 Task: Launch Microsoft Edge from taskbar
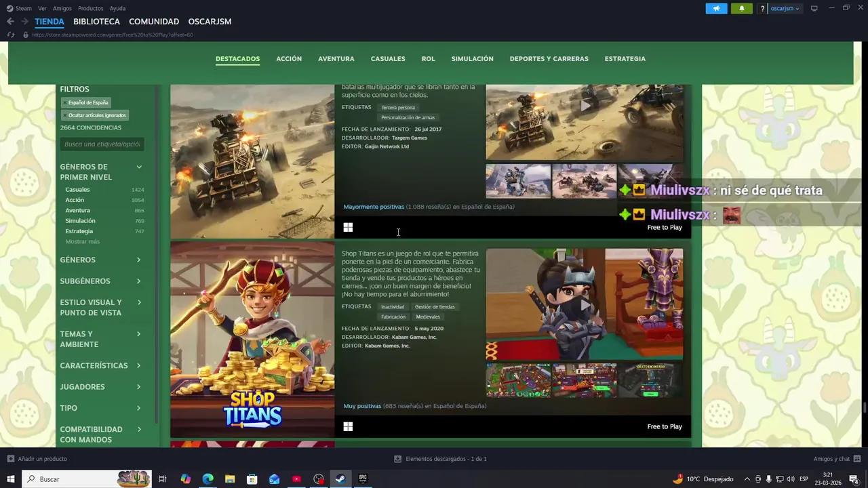pyautogui.click(x=208, y=479)
